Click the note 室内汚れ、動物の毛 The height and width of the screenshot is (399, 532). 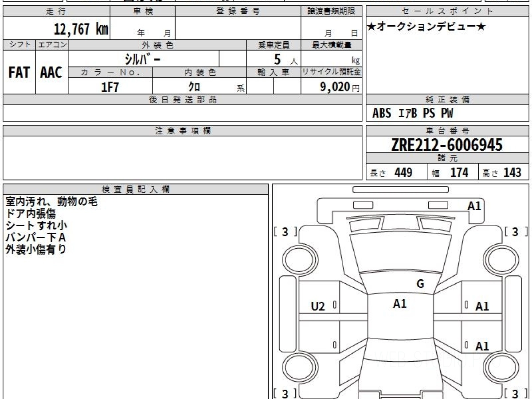(x=51, y=202)
